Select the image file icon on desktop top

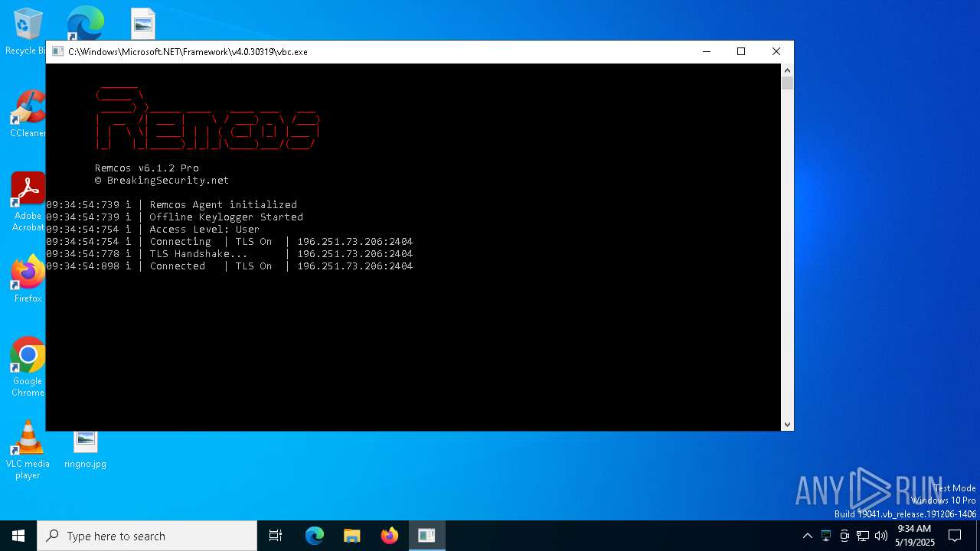(143, 24)
